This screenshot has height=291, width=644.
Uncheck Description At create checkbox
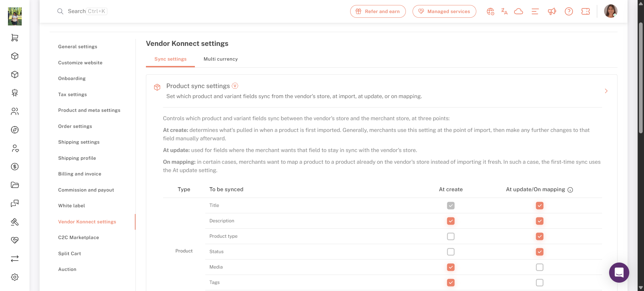tap(451, 221)
